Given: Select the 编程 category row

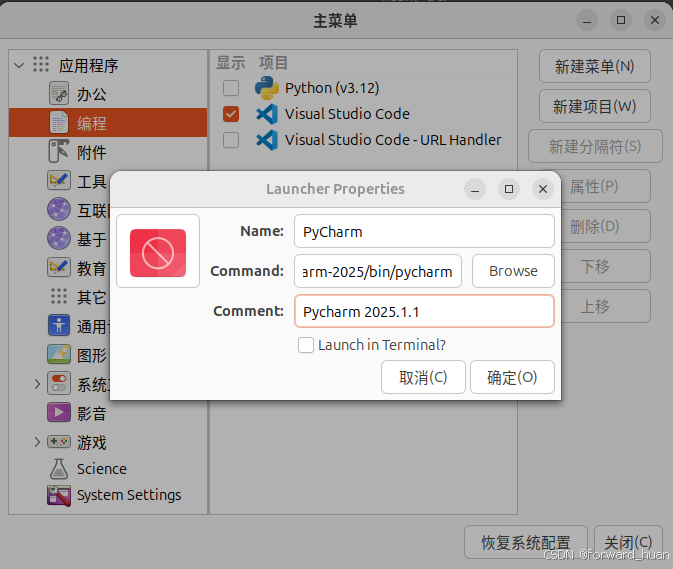Looking at the screenshot, I should 108,122.
